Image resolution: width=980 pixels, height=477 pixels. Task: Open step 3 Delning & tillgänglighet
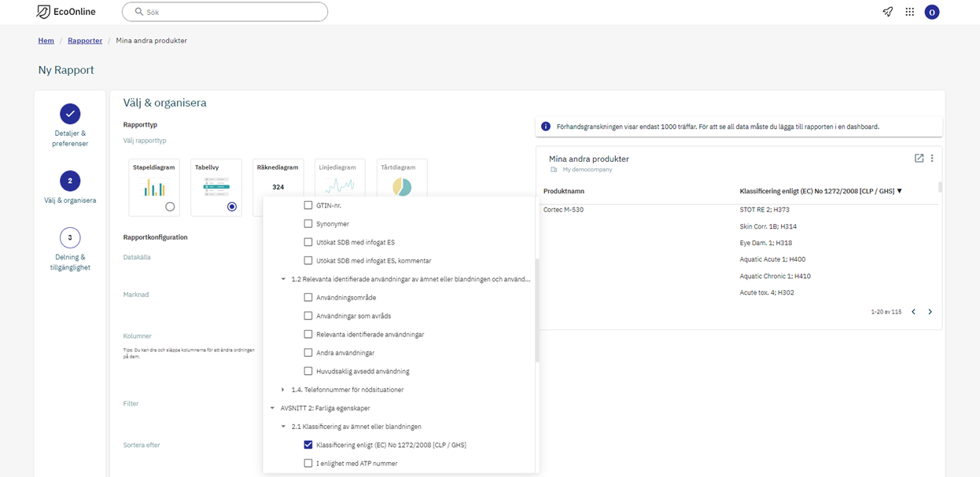[70, 250]
